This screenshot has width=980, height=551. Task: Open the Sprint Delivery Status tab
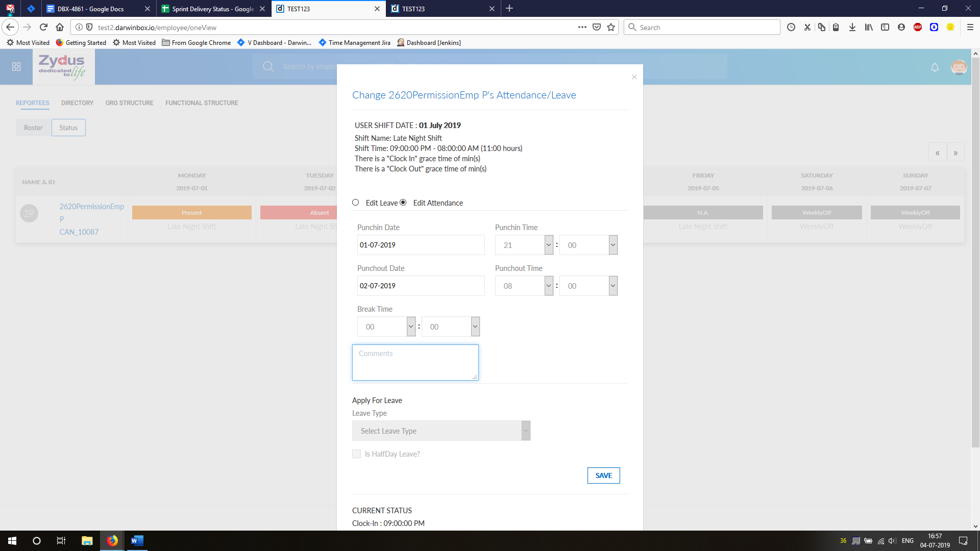[x=213, y=9]
